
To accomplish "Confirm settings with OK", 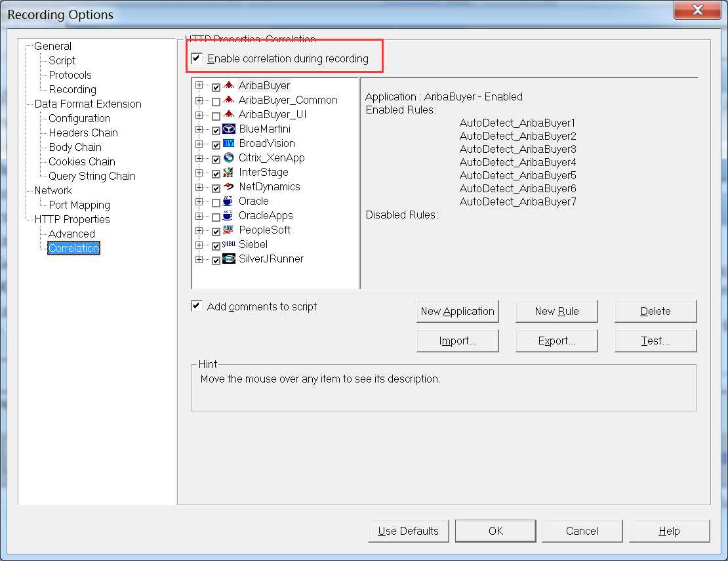I will 495,531.
